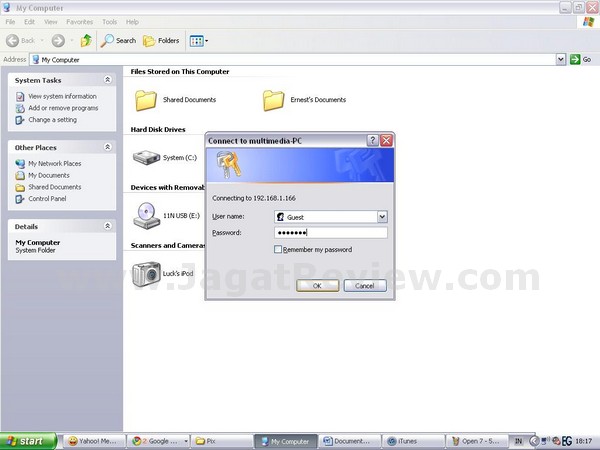
Task: Open the Windows Start menu
Action: 28,441
